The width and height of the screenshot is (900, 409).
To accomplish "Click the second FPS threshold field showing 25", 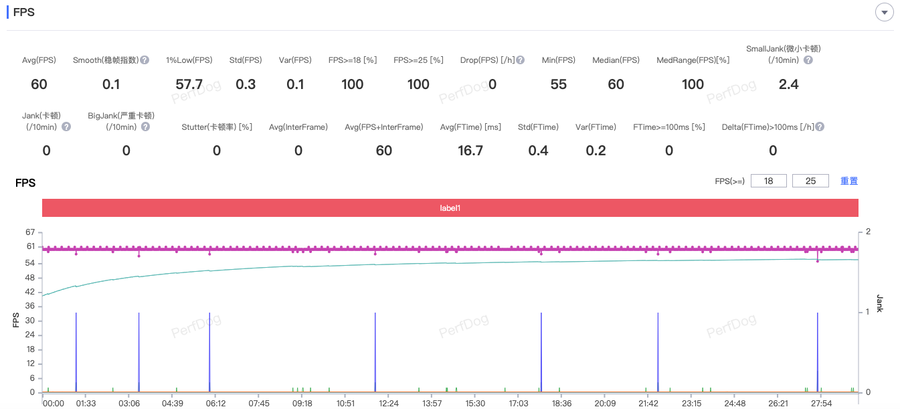I will pos(810,181).
